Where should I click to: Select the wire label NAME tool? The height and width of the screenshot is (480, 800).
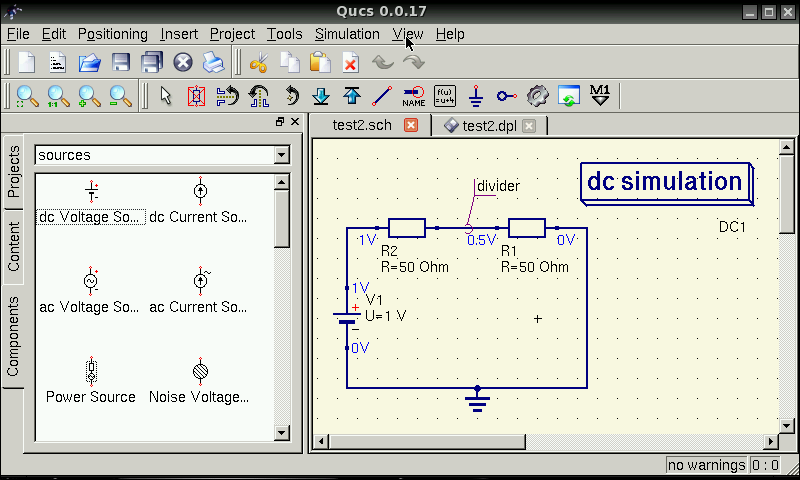coord(413,96)
